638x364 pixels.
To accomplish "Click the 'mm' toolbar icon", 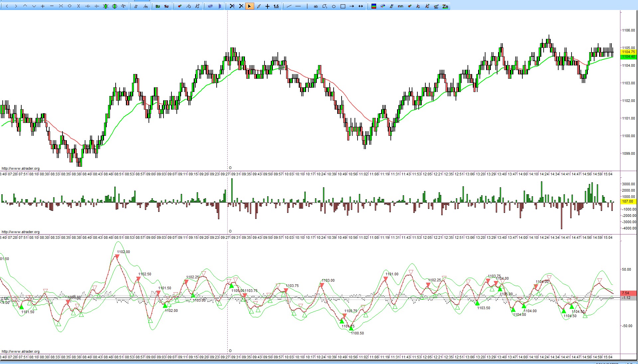I will 400,6.
